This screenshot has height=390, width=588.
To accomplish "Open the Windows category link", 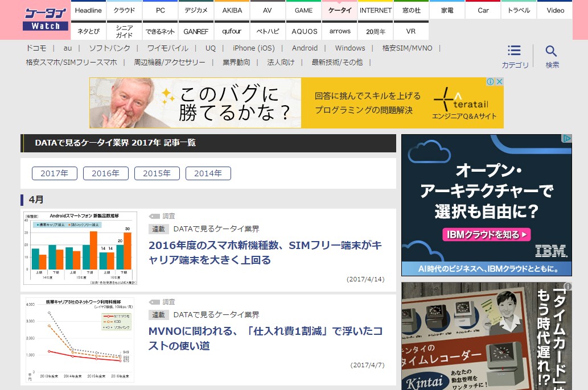I will [x=350, y=48].
